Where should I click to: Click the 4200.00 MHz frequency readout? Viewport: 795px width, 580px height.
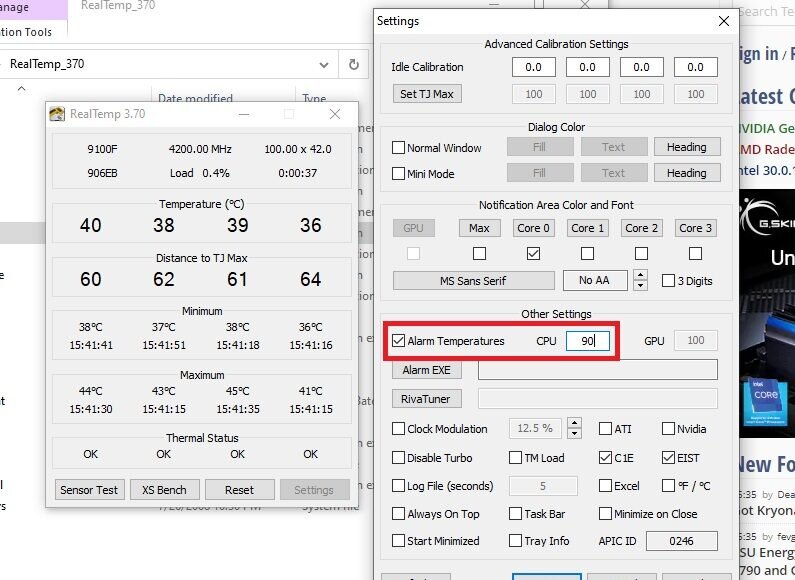click(200, 149)
